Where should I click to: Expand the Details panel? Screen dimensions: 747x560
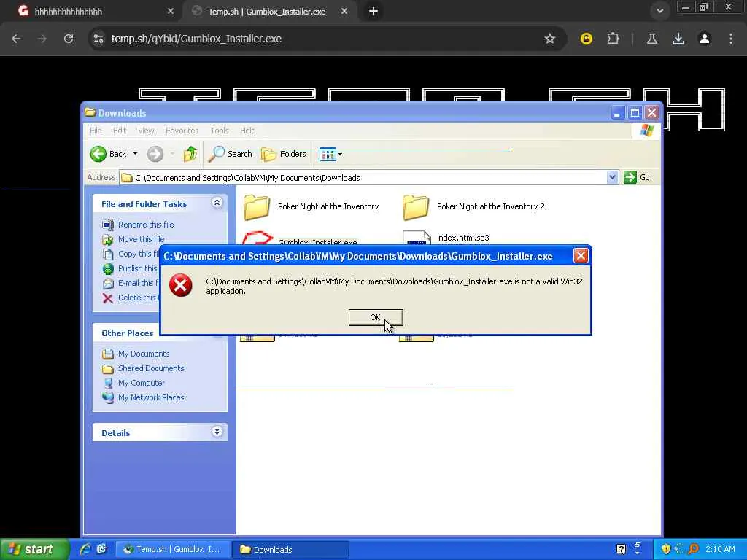click(217, 432)
